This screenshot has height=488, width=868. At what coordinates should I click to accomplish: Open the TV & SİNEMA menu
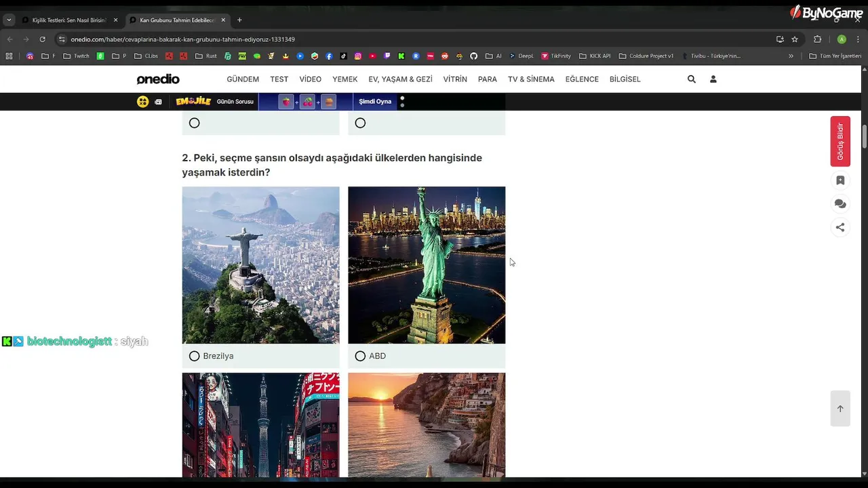coord(531,79)
